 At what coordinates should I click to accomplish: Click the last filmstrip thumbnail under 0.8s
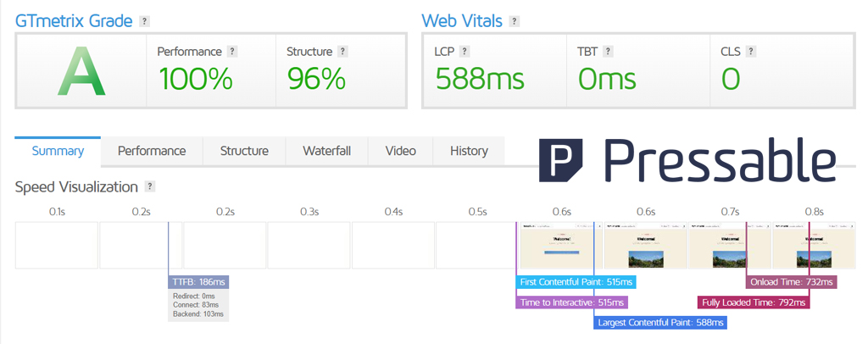click(x=813, y=246)
